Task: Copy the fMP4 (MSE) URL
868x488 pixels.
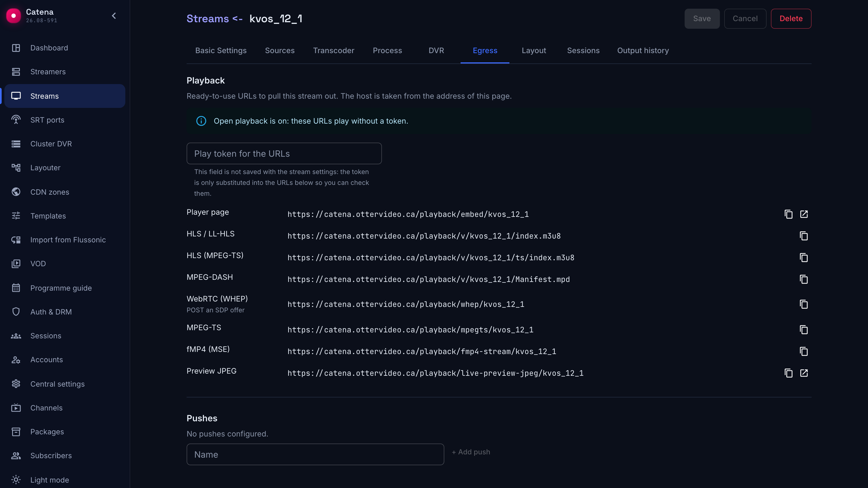Action: (804, 351)
